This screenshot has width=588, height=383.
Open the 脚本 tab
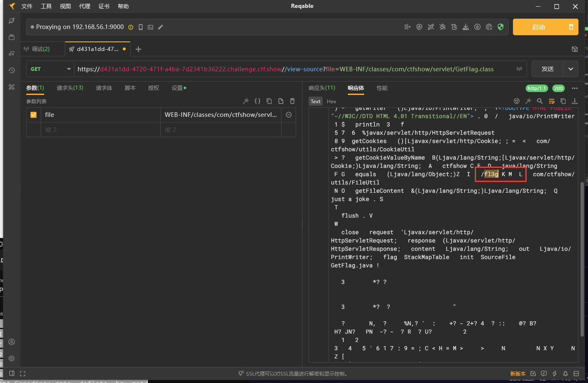point(130,88)
